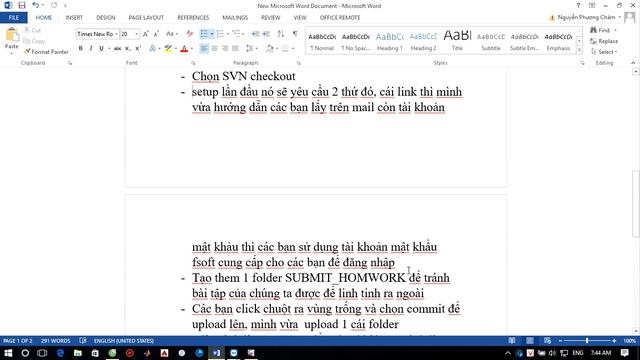The height and width of the screenshot is (360, 640).
Task: Toggle Align Right paragraph alignment
Action: (225, 49)
